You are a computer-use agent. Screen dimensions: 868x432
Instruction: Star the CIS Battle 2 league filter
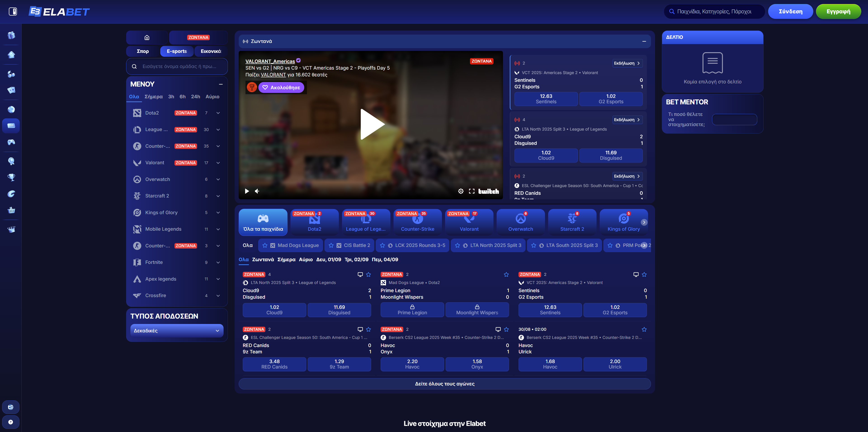pos(331,245)
